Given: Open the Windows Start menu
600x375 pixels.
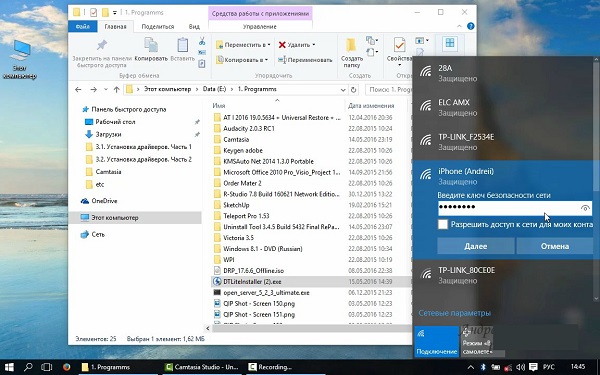Looking at the screenshot, I should click(x=9, y=367).
